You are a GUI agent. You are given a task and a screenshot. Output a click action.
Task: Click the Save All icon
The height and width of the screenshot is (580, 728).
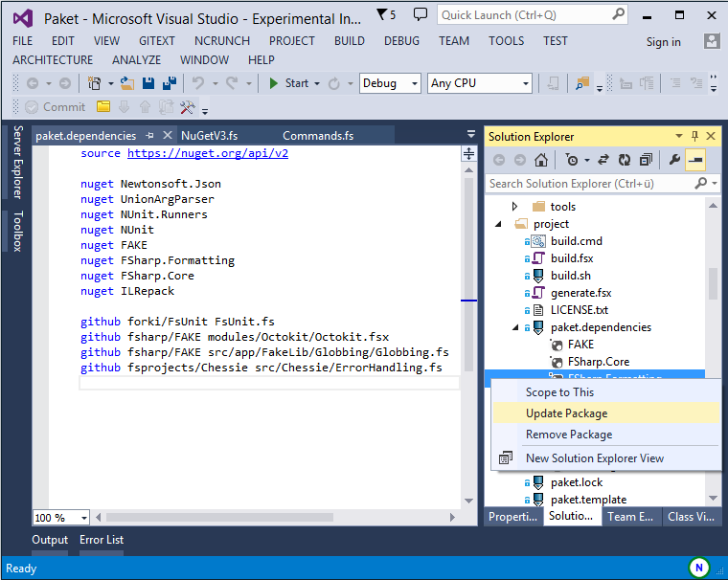coord(170,83)
